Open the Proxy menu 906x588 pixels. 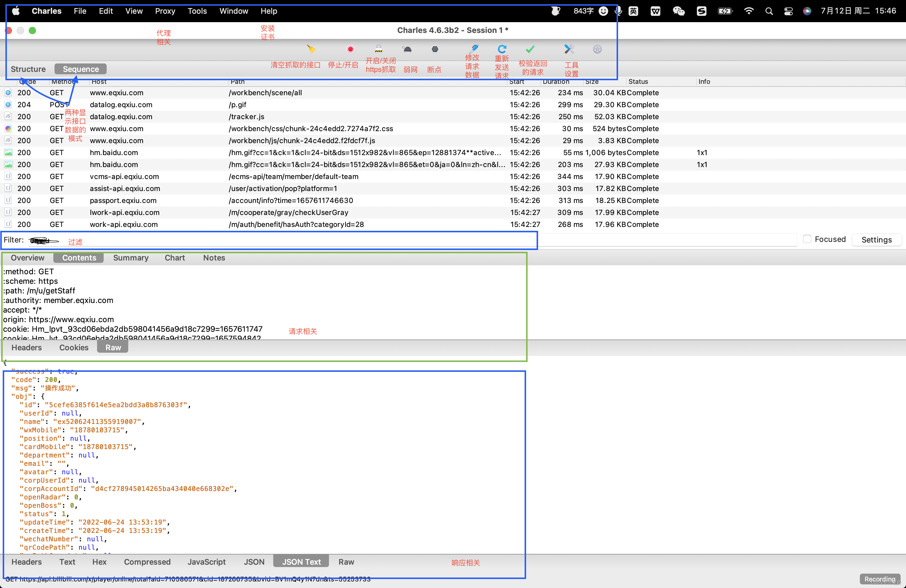(165, 11)
